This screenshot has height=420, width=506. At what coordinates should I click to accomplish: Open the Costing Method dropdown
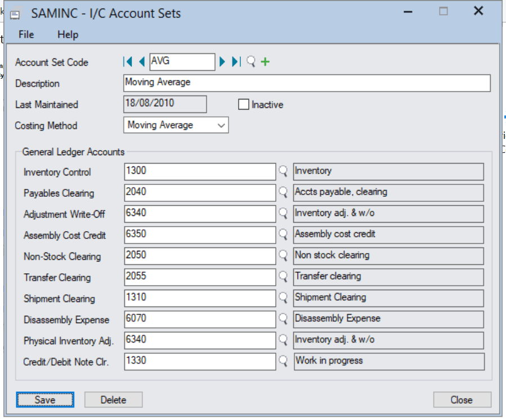(x=222, y=125)
